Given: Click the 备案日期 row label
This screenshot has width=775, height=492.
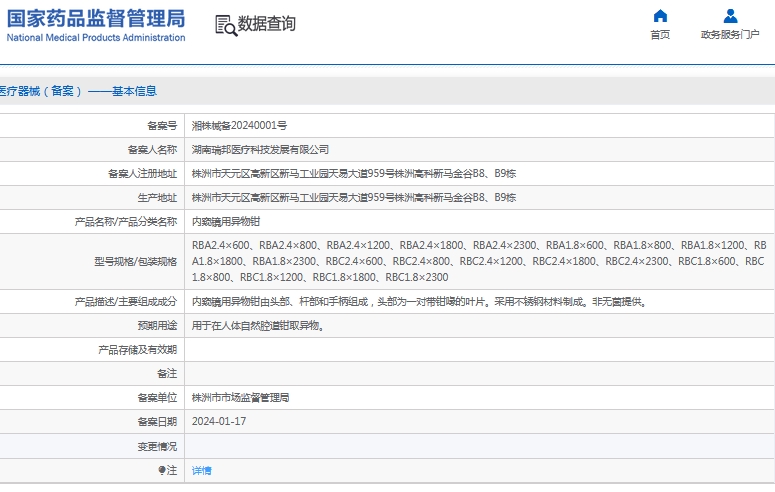Looking at the screenshot, I should (x=157, y=422).
